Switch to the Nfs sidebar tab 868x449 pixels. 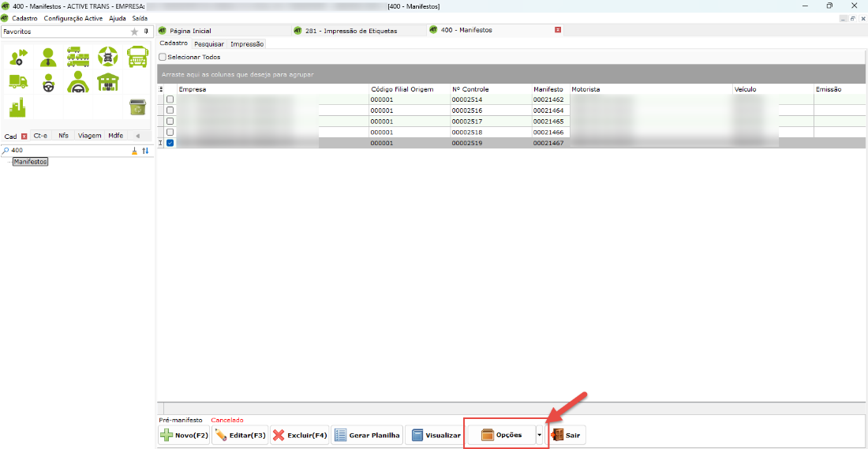[64, 136]
